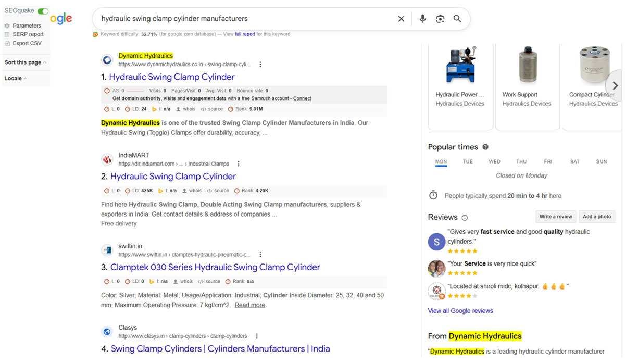Image resolution: width=625 pixels, height=364 pixels.
Task: Open Hydraulic Swing Clamp Cylinder result one
Action: coord(172,77)
